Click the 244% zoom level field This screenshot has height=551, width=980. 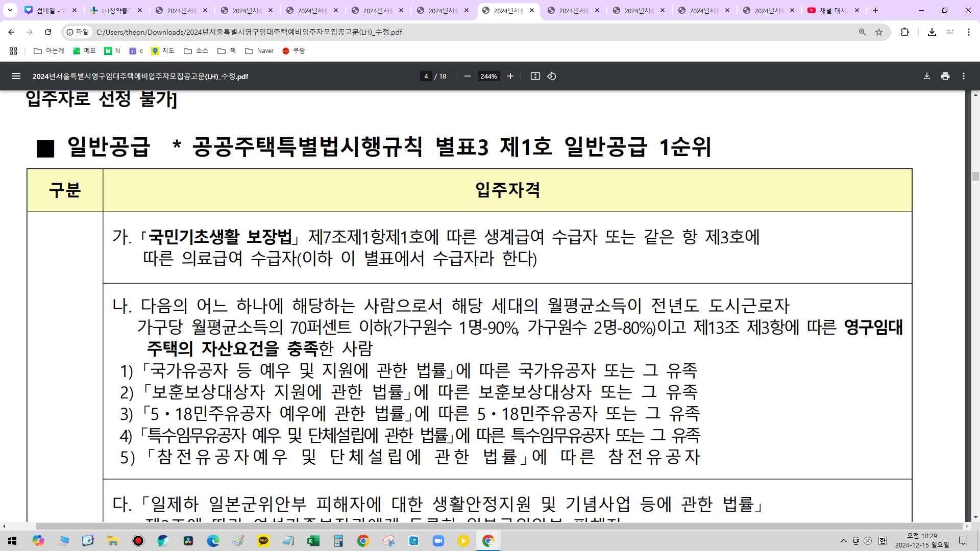488,76
